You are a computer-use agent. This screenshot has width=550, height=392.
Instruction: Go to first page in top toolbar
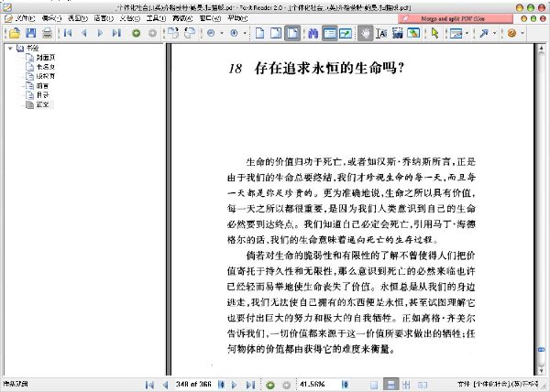pyautogui.click(x=68, y=33)
